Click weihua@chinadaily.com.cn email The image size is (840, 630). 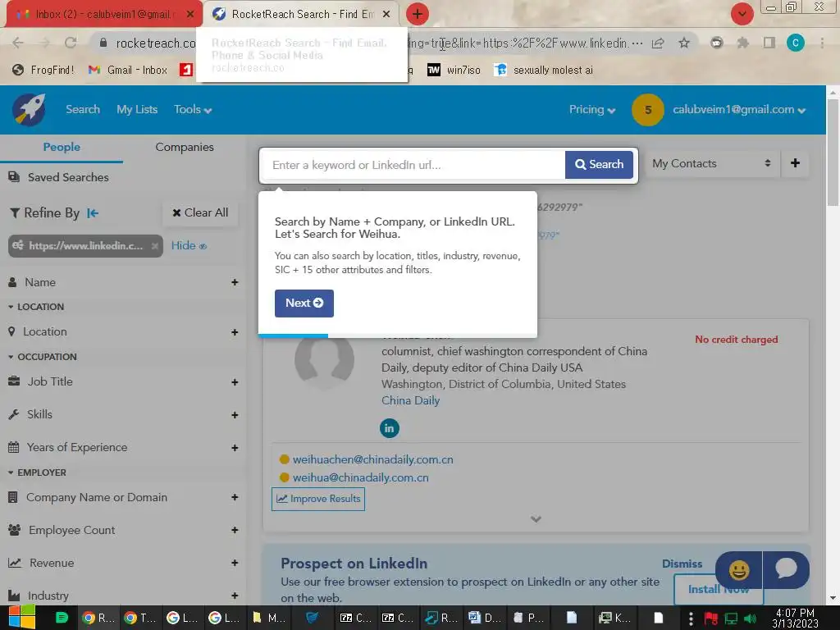pyautogui.click(x=361, y=477)
